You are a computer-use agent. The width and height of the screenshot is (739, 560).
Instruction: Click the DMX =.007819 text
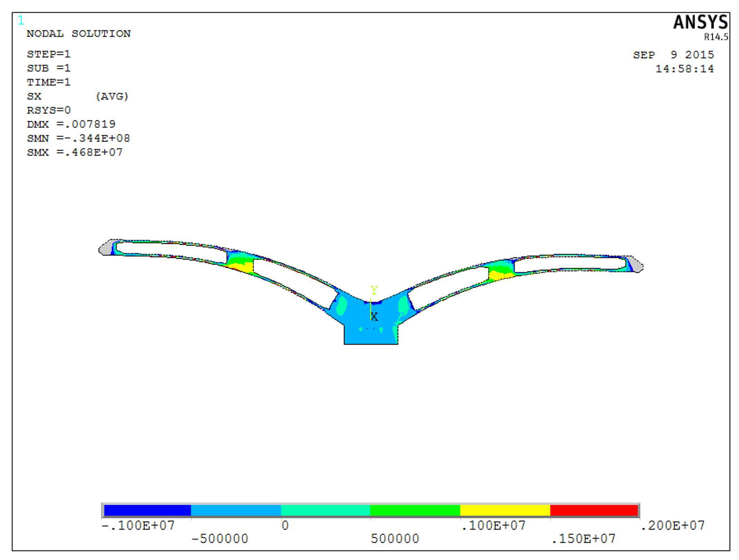[x=71, y=124]
